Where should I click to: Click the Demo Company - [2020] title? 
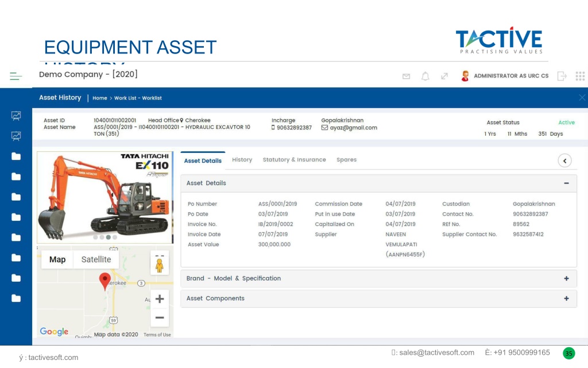click(88, 74)
